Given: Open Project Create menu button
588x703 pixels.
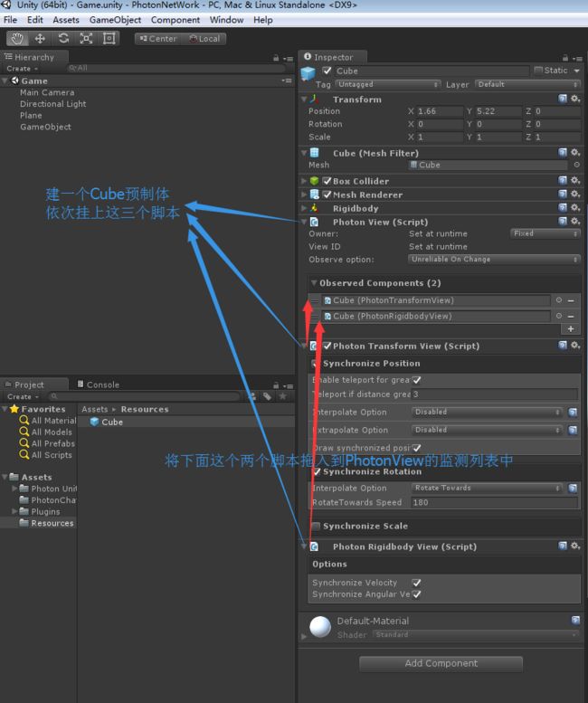Looking at the screenshot, I should click(x=23, y=397).
